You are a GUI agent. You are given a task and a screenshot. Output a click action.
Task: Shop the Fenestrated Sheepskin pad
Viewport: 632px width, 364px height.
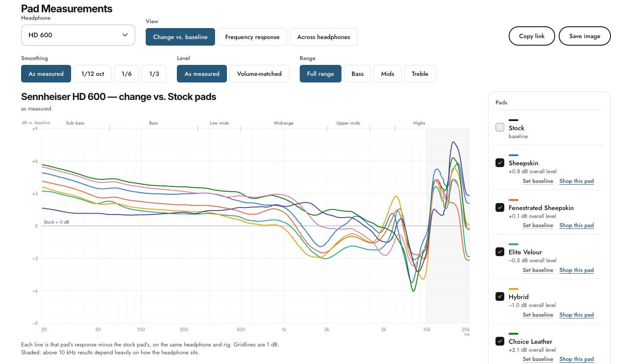point(576,225)
